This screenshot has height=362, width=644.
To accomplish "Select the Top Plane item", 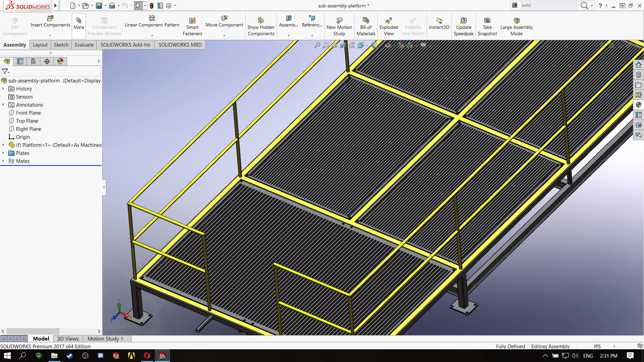I will coord(27,121).
